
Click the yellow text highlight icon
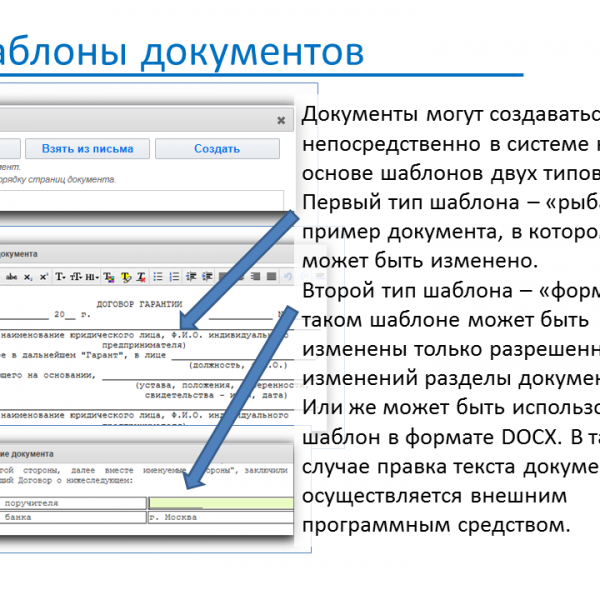(x=125, y=277)
